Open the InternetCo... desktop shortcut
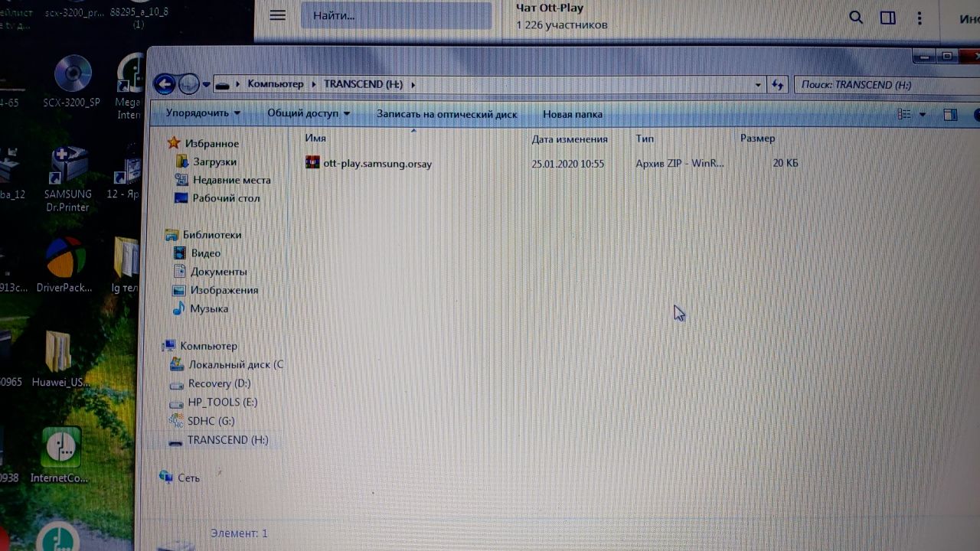The height and width of the screenshot is (551, 980). point(60,455)
